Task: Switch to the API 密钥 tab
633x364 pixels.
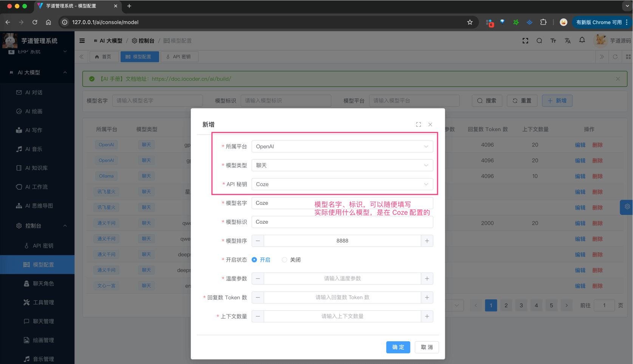Action: [x=179, y=57]
